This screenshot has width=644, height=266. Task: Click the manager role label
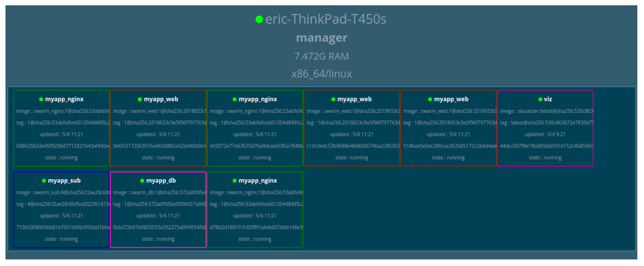tap(321, 38)
